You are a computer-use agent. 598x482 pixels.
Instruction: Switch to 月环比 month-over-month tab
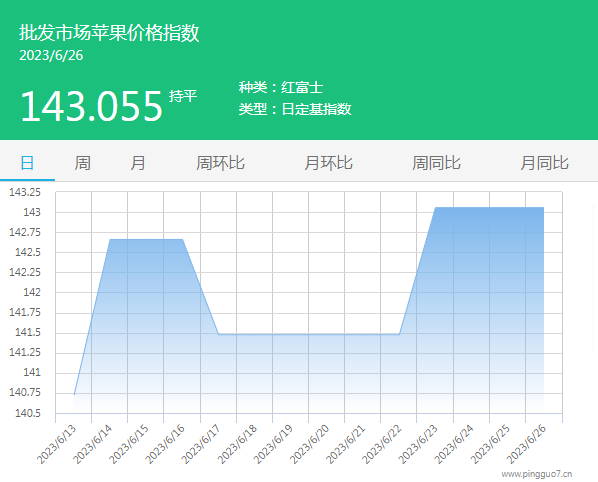tap(328, 163)
